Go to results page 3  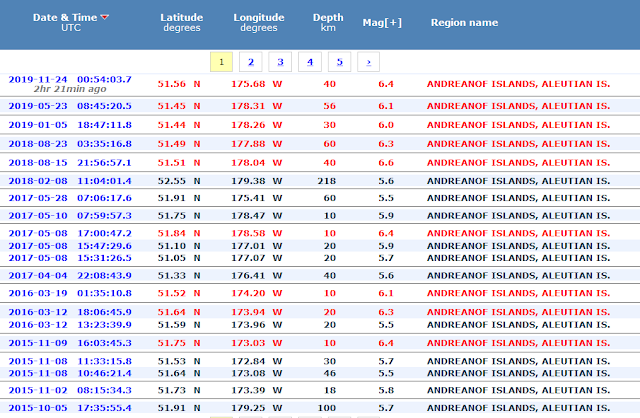(x=280, y=62)
